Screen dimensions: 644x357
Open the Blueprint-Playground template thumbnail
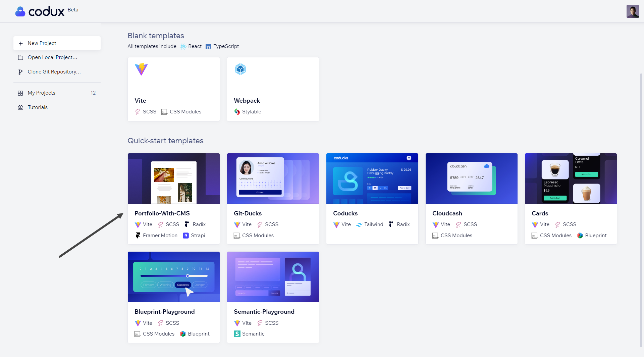tap(174, 277)
